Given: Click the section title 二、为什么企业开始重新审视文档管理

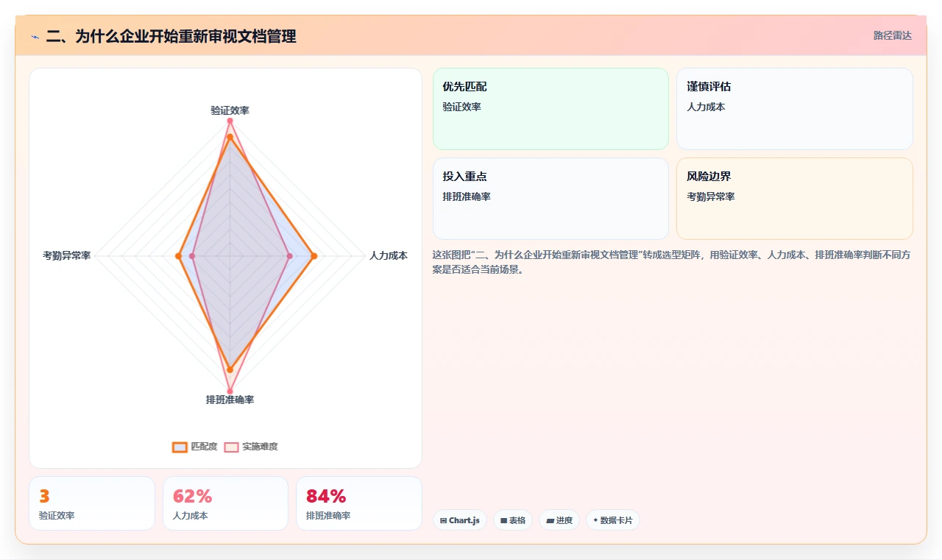Looking at the screenshot, I should click(x=171, y=36).
